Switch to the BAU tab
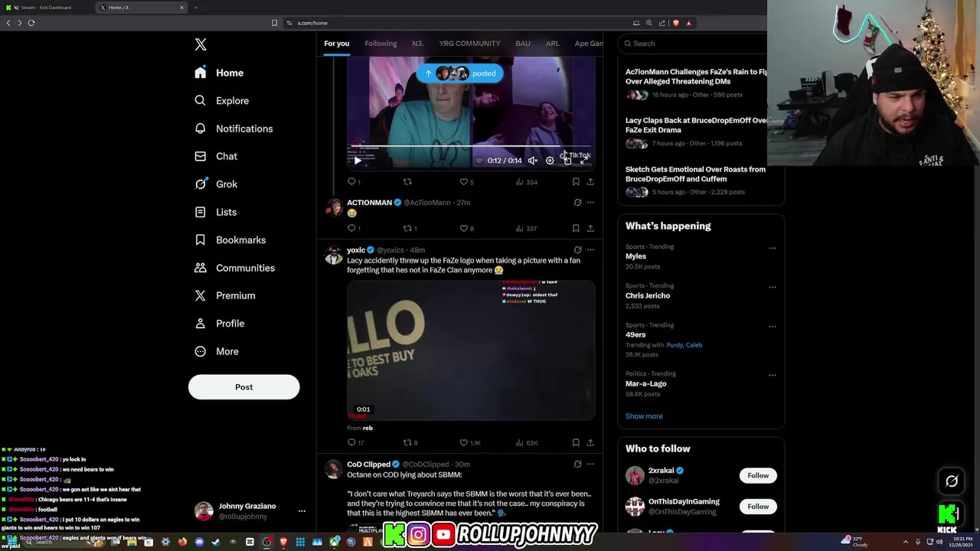Viewport: 980px width, 551px height. click(x=523, y=44)
